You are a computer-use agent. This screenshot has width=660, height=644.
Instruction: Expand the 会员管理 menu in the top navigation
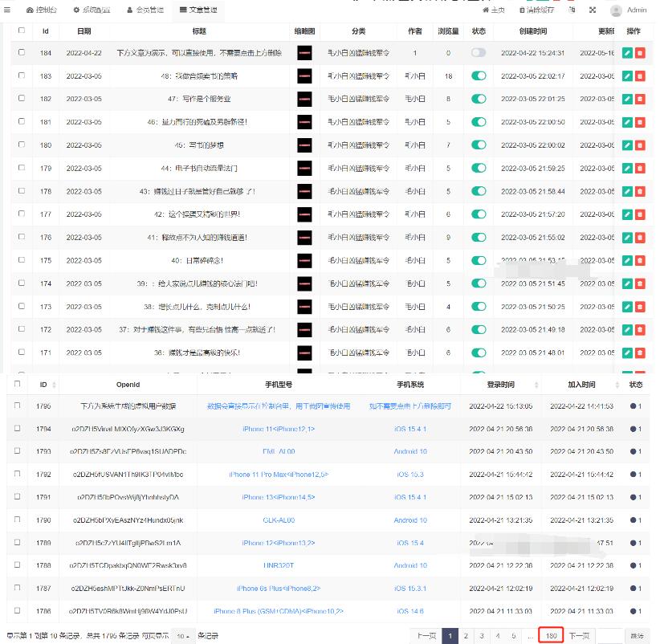pyautogui.click(x=145, y=10)
